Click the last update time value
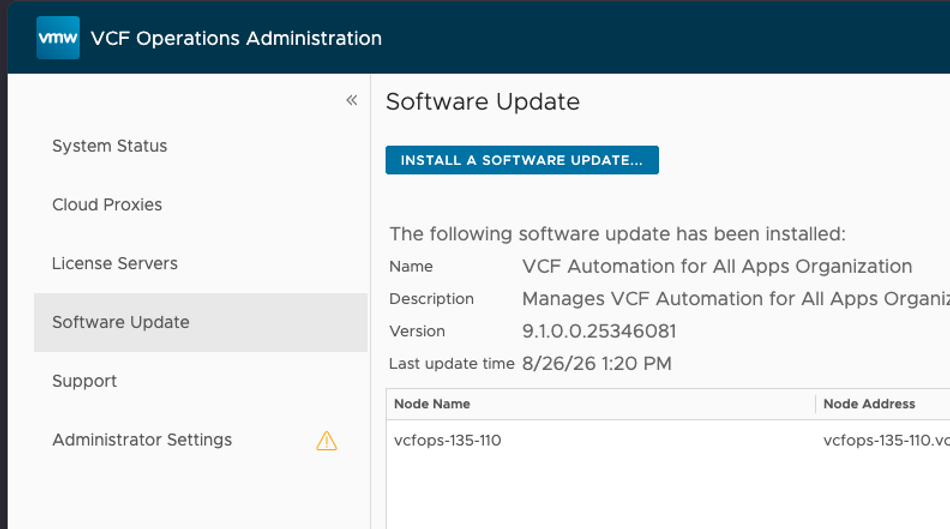Image resolution: width=950 pixels, height=529 pixels. tap(597, 364)
